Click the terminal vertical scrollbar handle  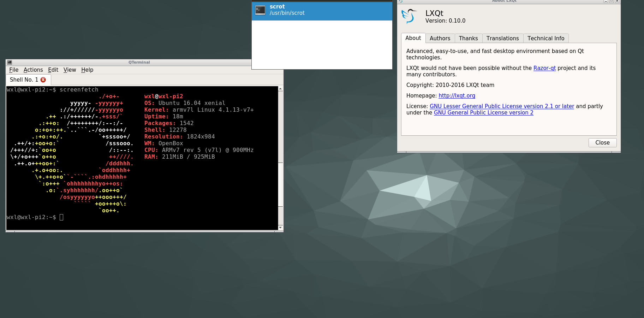click(x=280, y=185)
